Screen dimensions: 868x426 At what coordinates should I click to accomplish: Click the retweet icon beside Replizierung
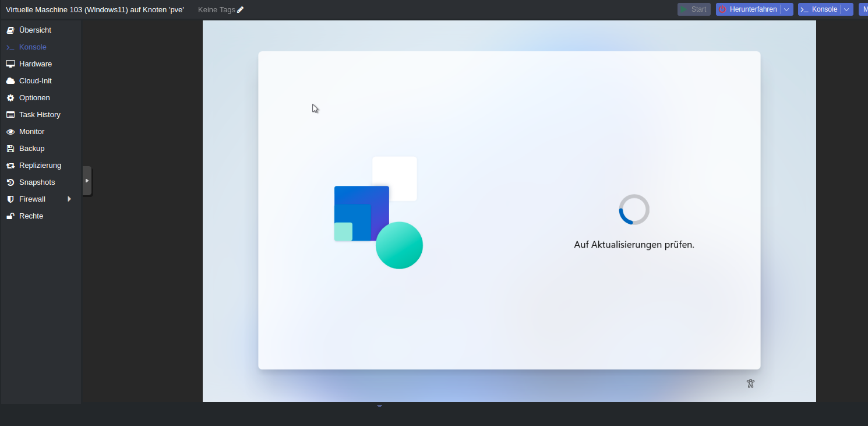point(10,165)
